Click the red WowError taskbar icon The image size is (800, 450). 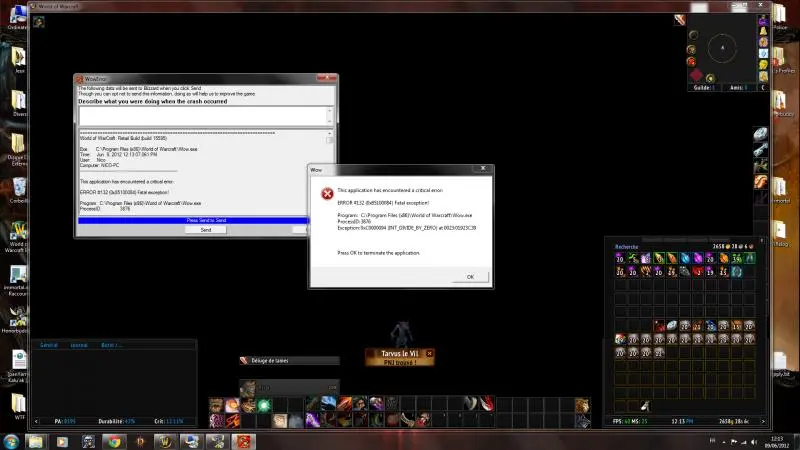click(x=244, y=441)
